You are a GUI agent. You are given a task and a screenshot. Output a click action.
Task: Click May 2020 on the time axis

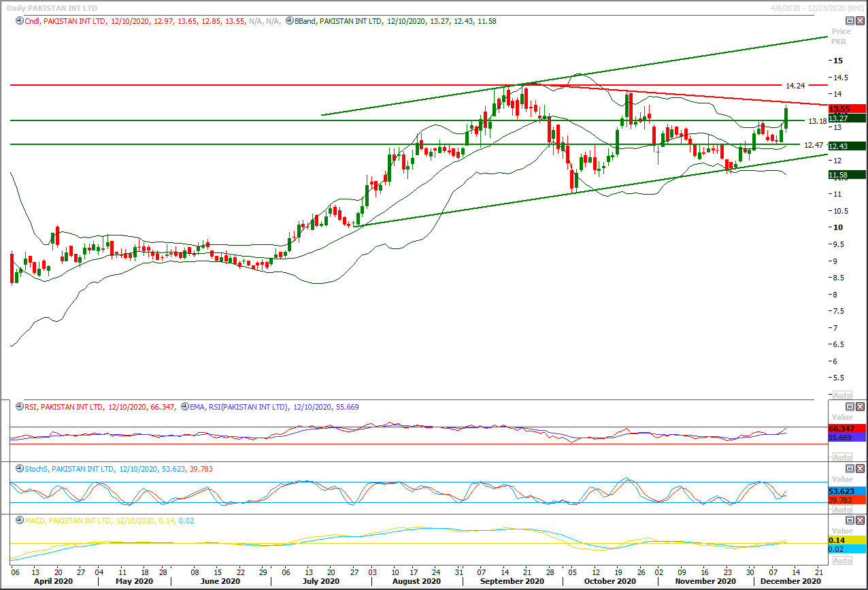[x=135, y=582]
